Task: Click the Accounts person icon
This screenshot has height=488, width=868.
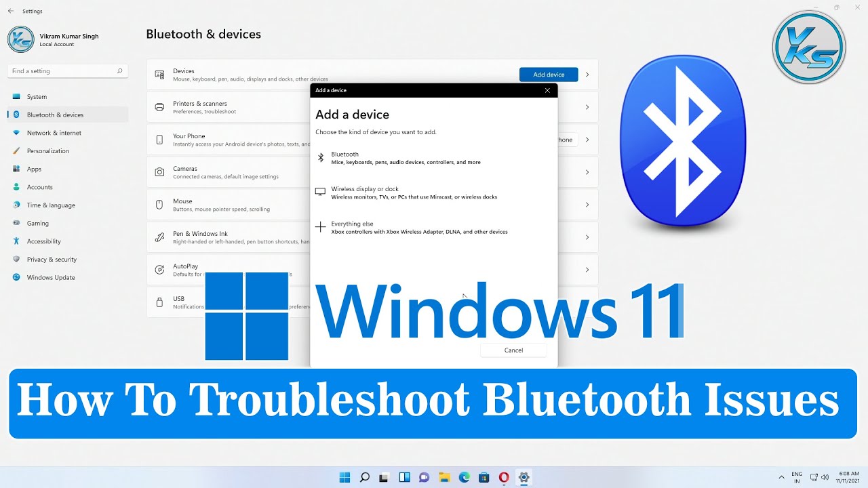Action: [16, 187]
